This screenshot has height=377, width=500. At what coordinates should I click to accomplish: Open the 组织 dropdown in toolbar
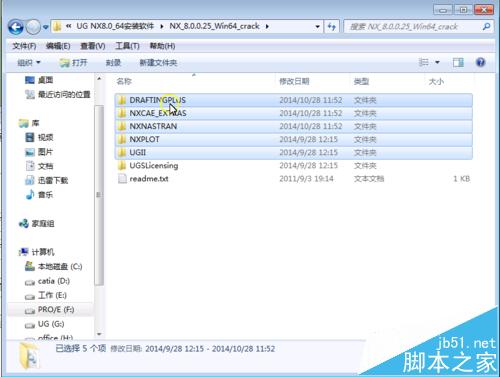click(x=29, y=63)
